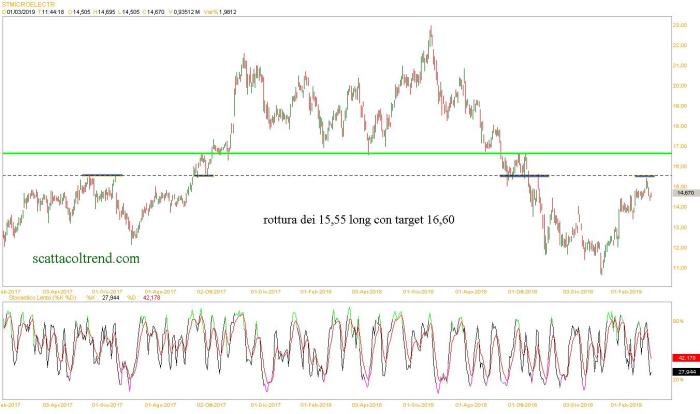This screenshot has height=414, width=700.
Task: Click the Stocastico Lento indicator label
Action: click(x=42, y=297)
